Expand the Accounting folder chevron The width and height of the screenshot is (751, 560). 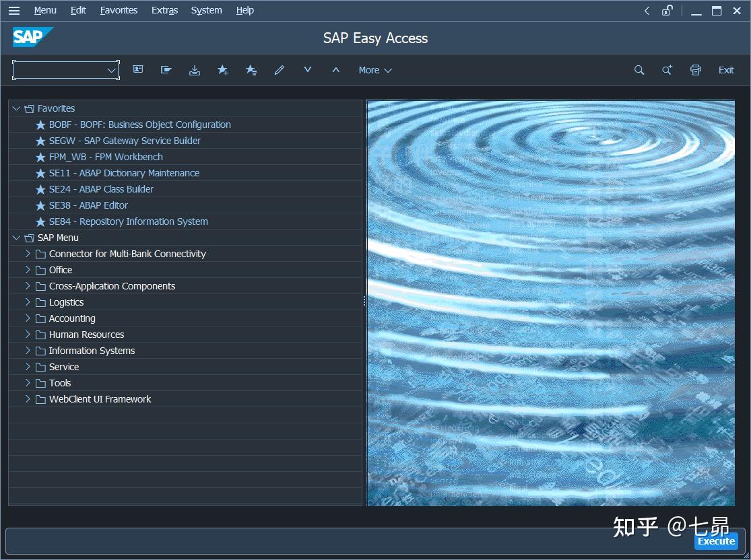(28, 318)
